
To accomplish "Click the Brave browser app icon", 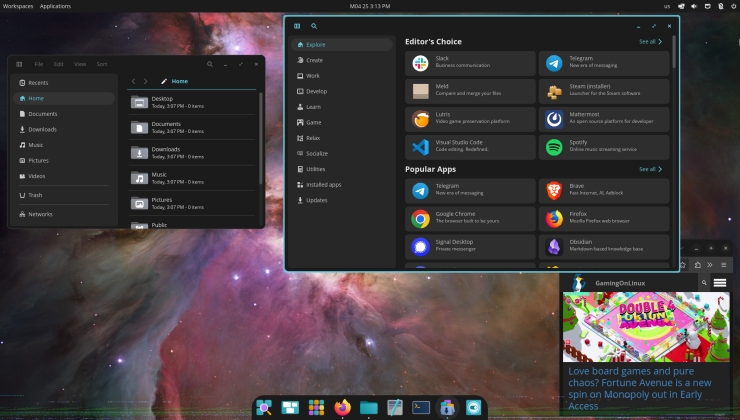I will [x=554, y=190].
